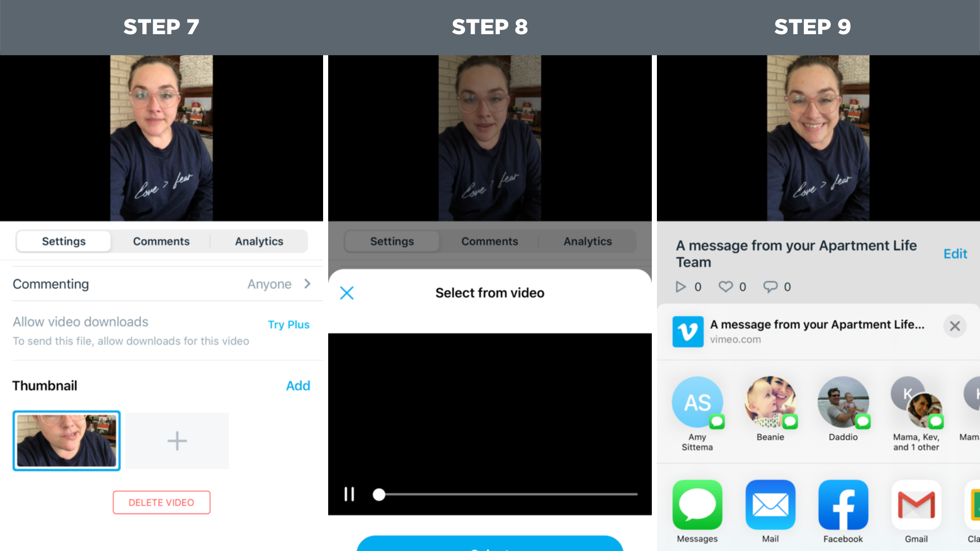Tap the vimeo.com link text

tap(736, 339)
